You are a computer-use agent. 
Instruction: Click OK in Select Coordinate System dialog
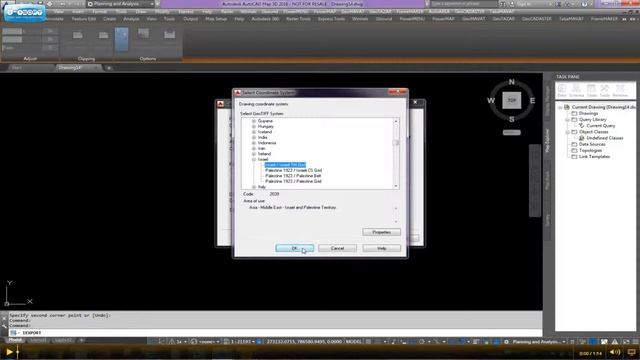[294, 248]
